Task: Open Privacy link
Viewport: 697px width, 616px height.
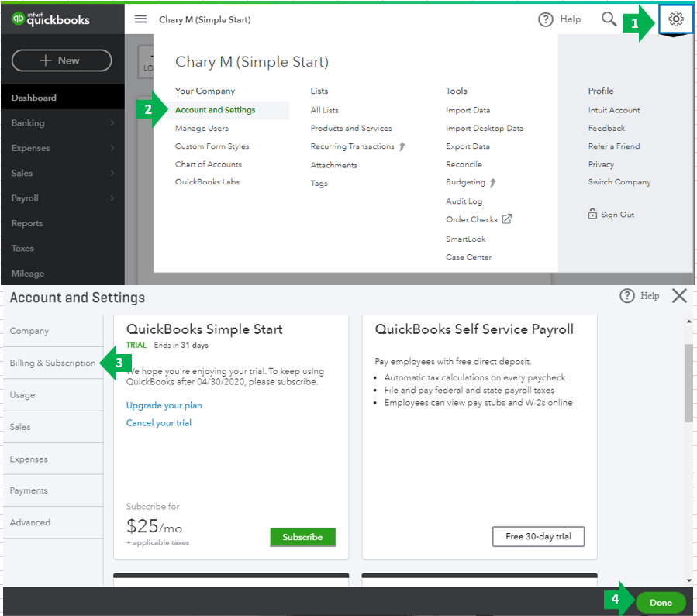Action: (601, 164)
